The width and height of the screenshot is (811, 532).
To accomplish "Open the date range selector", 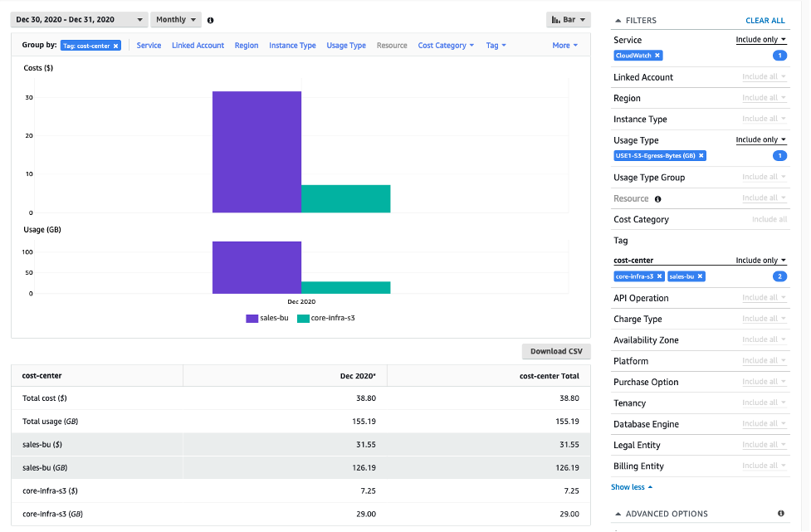I will [x=79, y=19].
